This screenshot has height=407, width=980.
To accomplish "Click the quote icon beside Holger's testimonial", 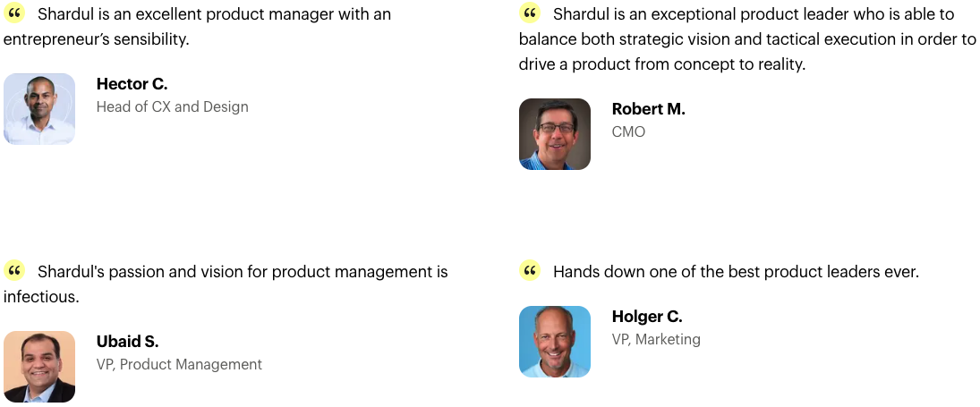I will tap(529, 271).
